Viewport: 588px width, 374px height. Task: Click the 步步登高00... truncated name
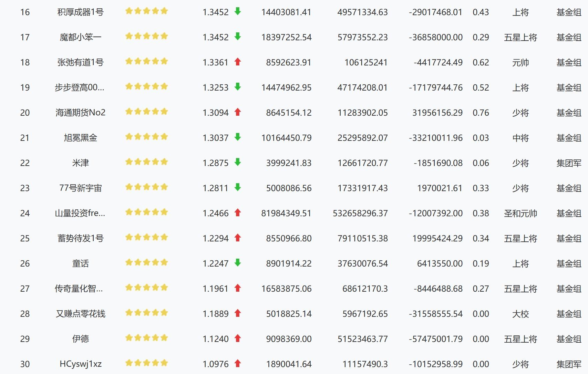point(80,87)
